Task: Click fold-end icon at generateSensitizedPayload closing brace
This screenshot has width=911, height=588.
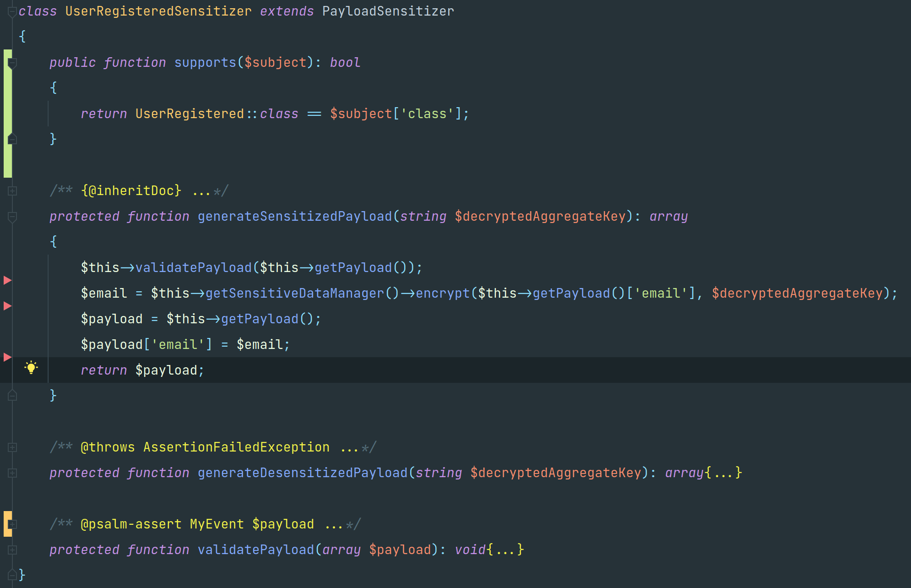Action: coord(13,395)
